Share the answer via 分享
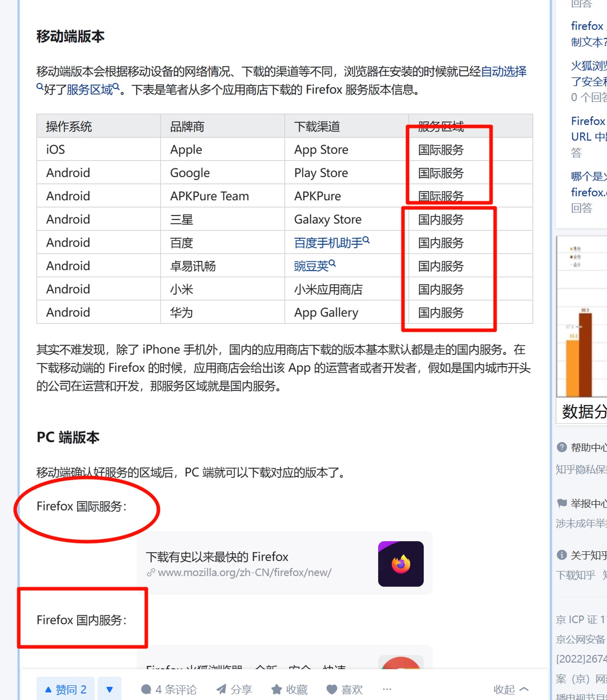The width and height of the screenshot is (607, 700). point(234,689)
